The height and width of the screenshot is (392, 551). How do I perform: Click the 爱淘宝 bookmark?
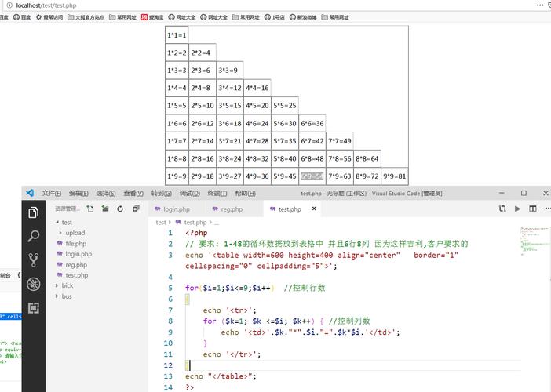[152, 17]
